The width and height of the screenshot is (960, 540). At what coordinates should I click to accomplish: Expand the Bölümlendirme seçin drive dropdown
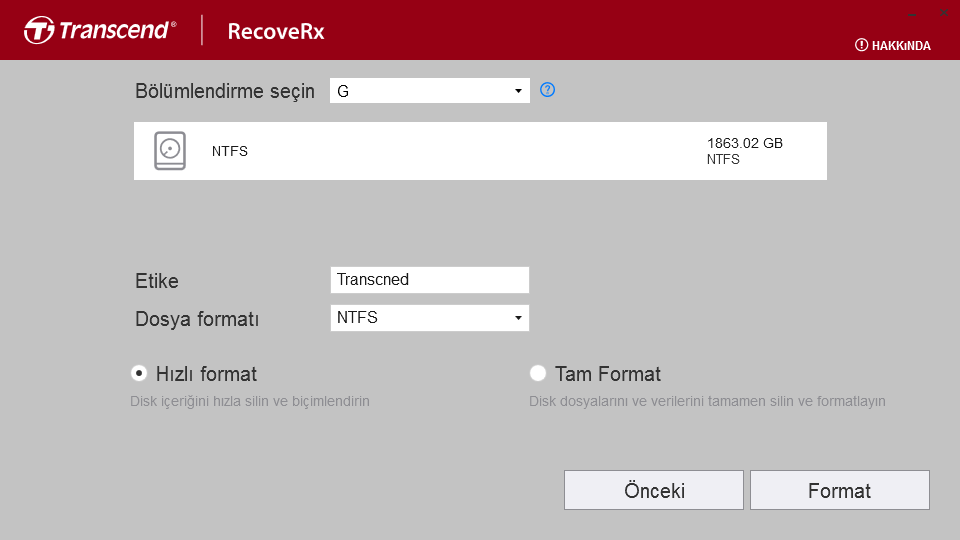point(430,91)
